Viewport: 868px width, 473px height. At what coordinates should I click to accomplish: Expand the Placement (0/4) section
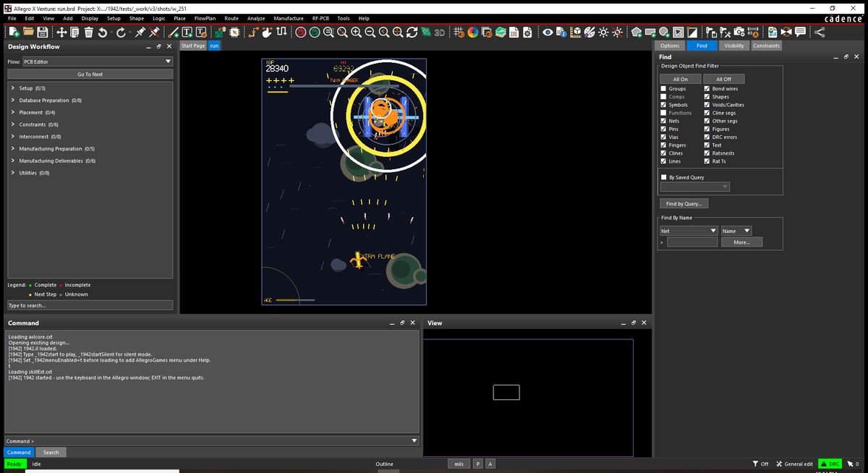point(13,112)
